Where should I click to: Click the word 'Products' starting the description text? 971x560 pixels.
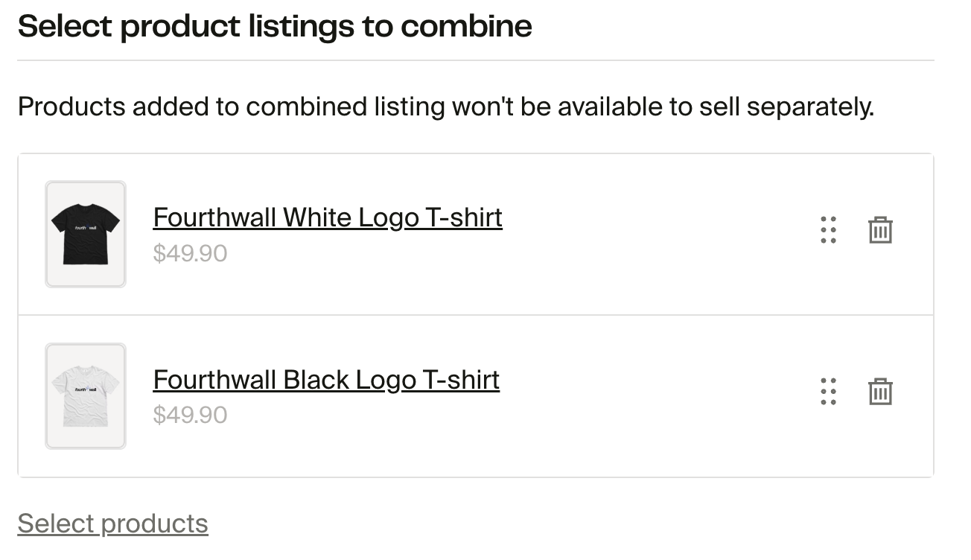point(71,107)
